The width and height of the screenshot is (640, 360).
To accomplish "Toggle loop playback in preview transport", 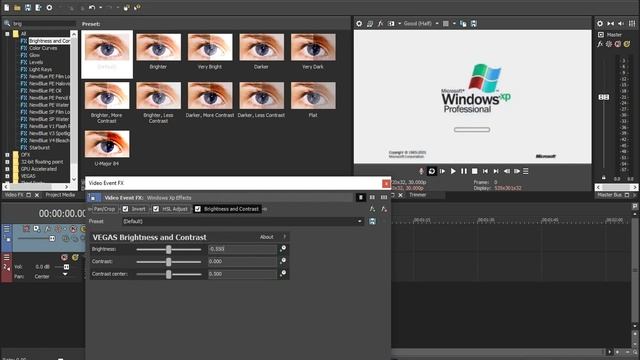I will point(432,171).
